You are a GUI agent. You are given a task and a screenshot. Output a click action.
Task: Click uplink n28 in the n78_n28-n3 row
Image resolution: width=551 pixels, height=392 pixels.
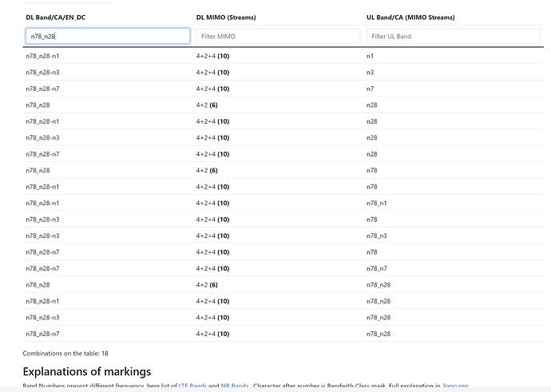(x=372, y=137)
